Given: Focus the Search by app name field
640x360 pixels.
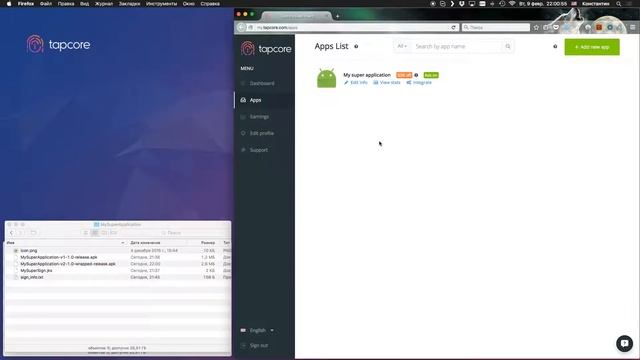Looking at the screenshot, I should pyautogui.click(x=456, y=47).
